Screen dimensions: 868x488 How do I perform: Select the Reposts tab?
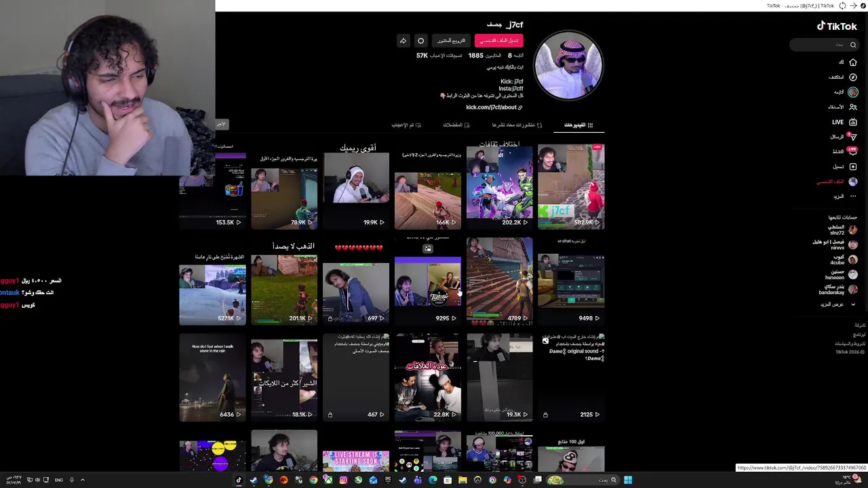[x=517, y=125]
